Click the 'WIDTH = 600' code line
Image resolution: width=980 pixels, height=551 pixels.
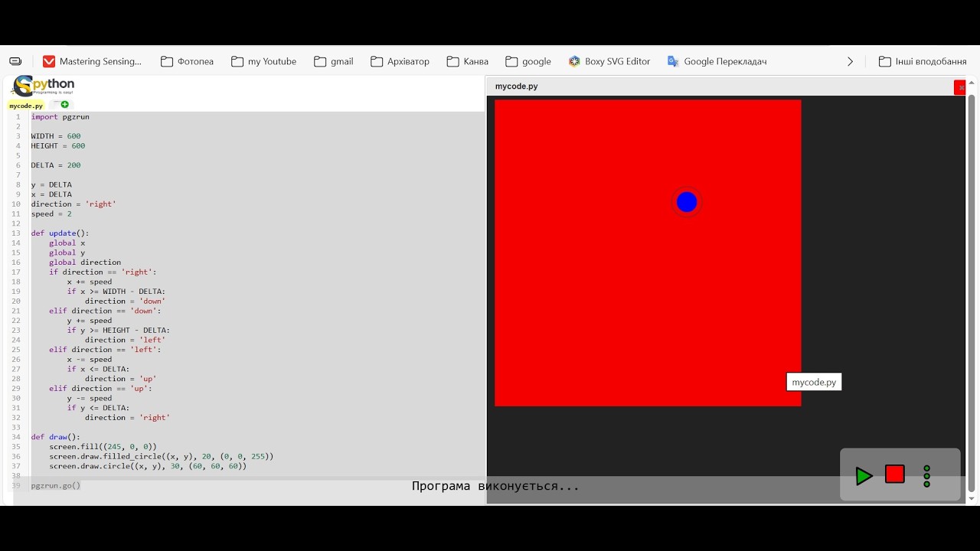point(56,136)
